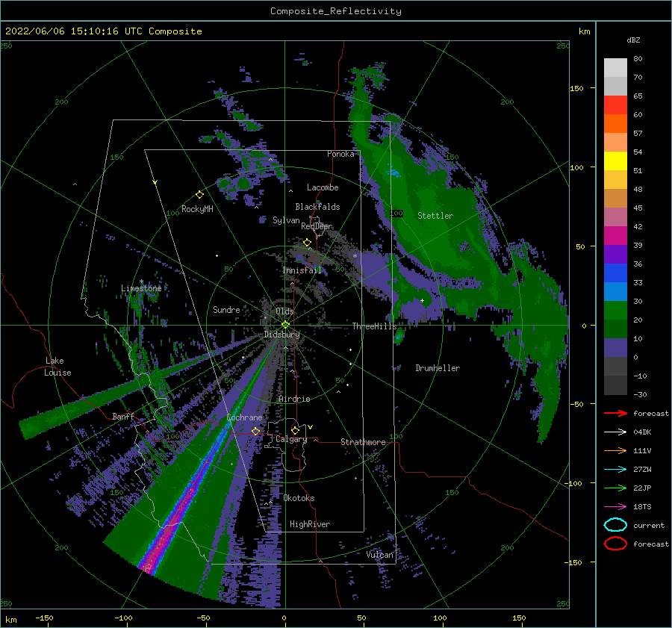Click the Banff label
The height and width of the screenshot is (628, 672).
coord(123,416)
